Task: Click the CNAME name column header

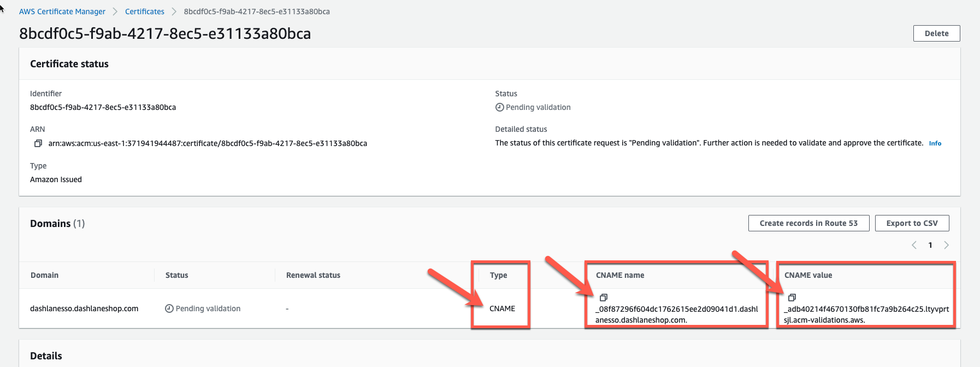Action: click(x=620, y=275)
